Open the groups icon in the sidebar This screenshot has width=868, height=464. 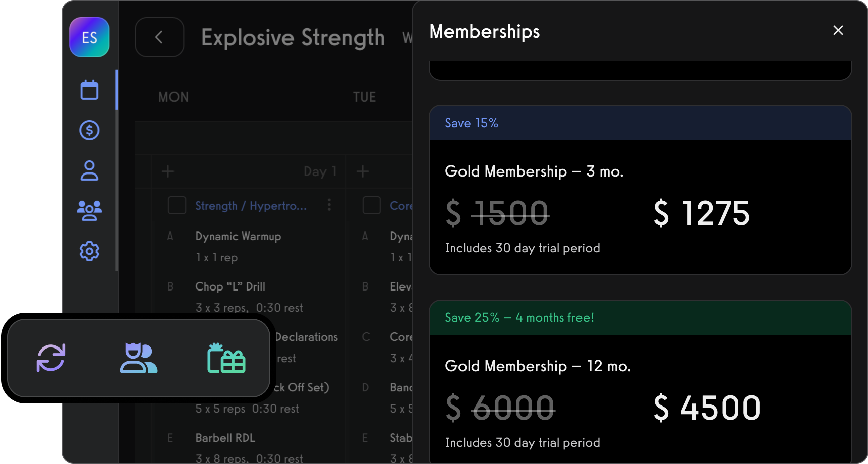pyautogui.click(x=89, y=211)
